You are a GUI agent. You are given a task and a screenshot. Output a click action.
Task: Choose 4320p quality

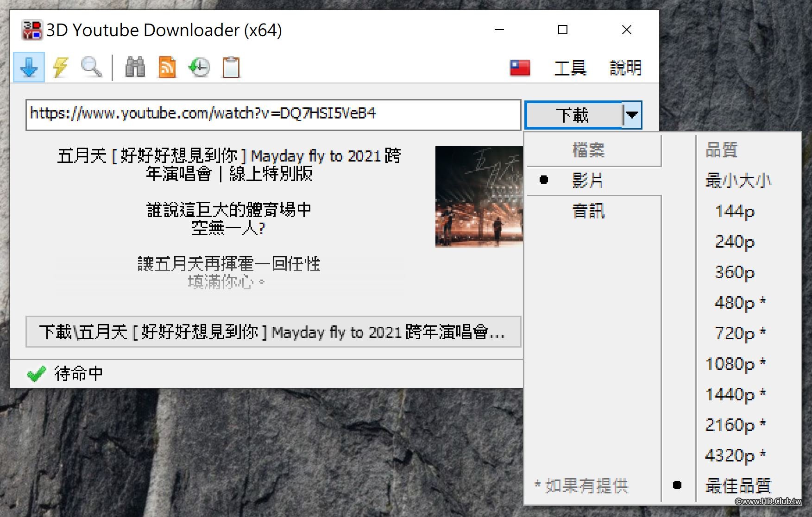(736, 455)
